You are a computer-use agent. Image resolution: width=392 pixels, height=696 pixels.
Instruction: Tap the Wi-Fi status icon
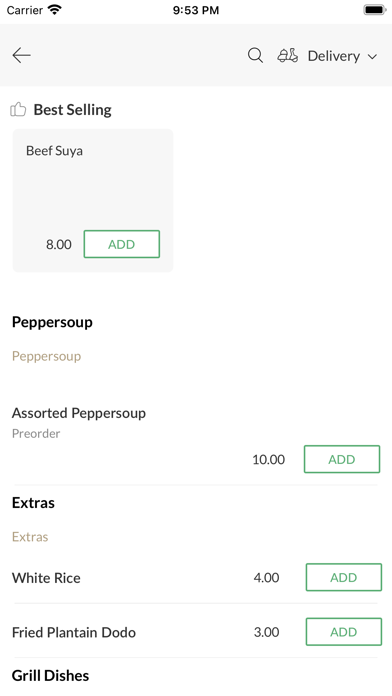(55, 10)
